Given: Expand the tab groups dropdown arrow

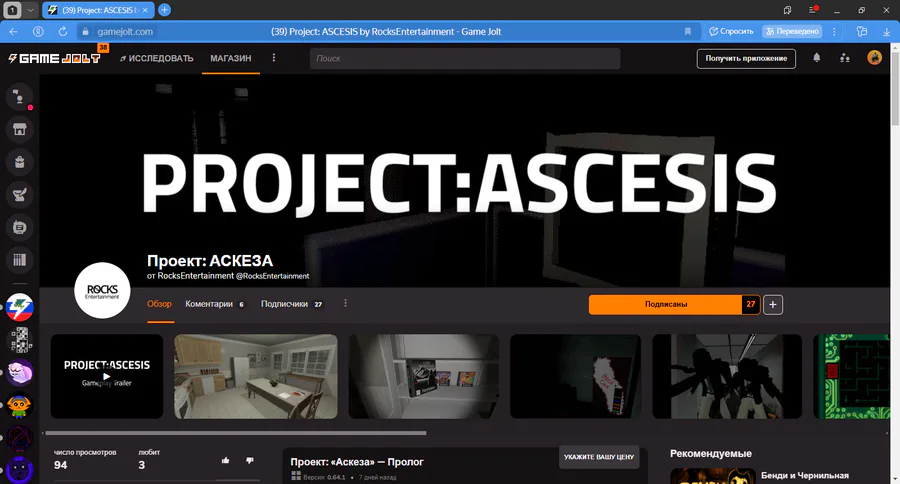Looking at the screenshot, I should [30, 10].
